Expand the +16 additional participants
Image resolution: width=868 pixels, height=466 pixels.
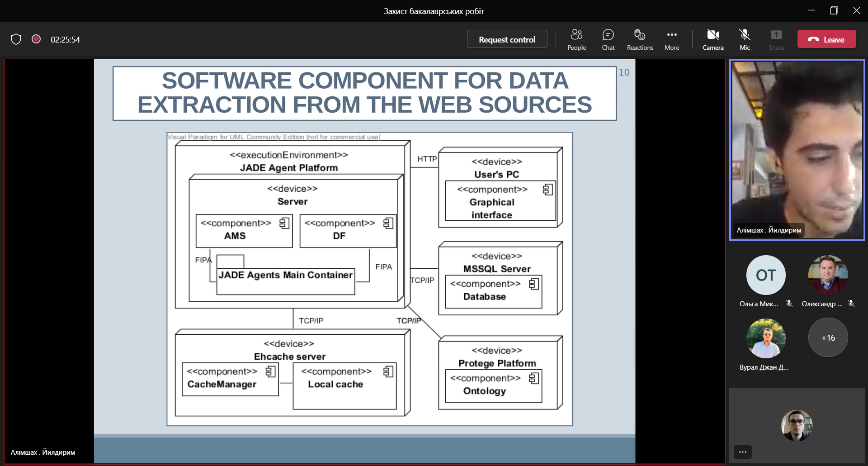click(828, 338)
